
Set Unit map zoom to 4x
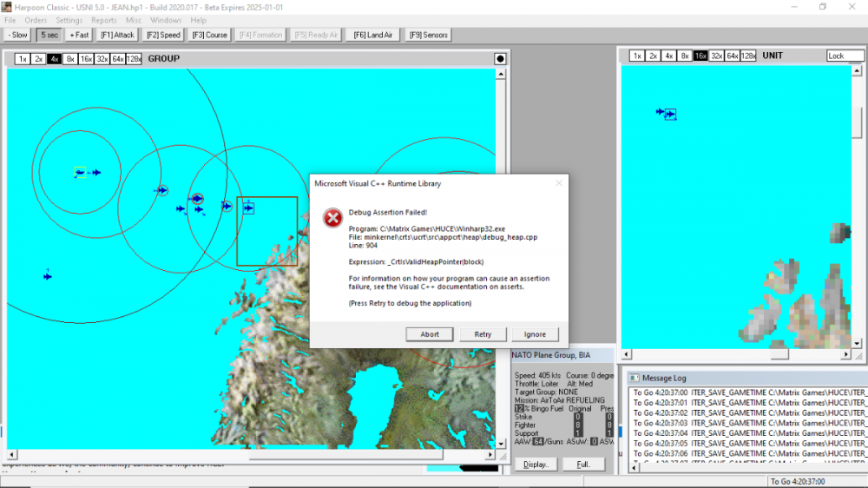pos(668,56)
